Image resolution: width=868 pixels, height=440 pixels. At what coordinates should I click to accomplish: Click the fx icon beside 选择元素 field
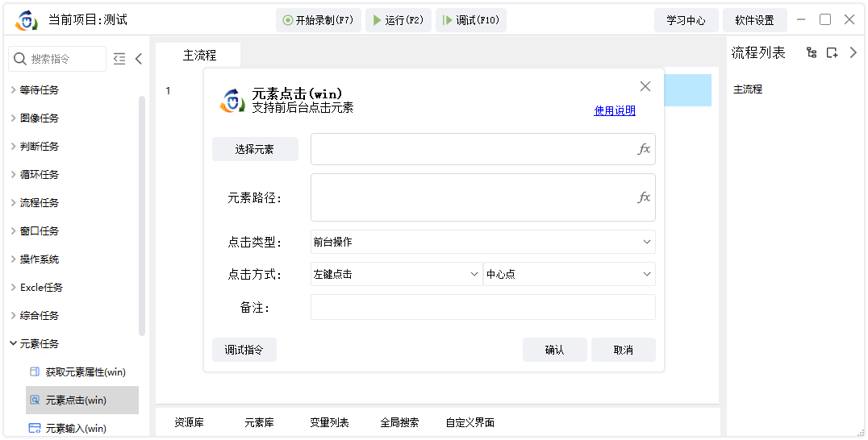644,149
